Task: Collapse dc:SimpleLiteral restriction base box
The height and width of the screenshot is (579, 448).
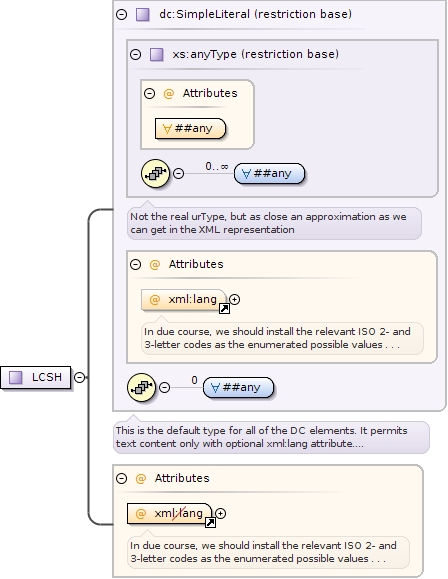Action: [122, 14]
